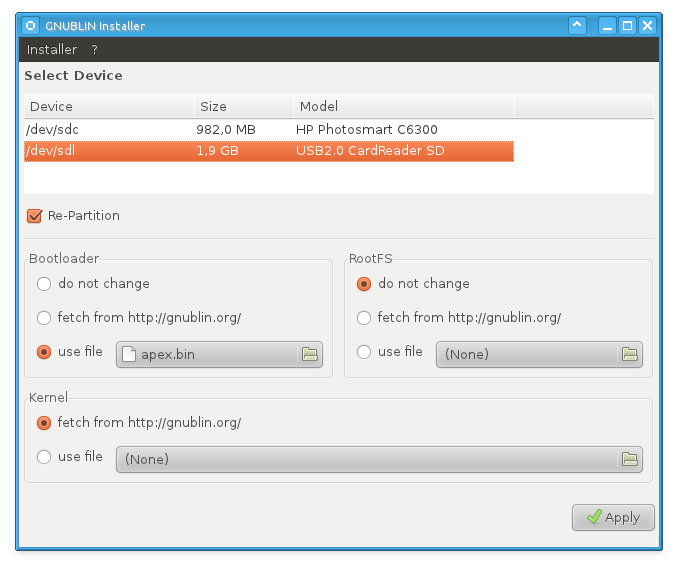
Task: Select the /dev/sdc device row
Action: (x=269, y=130)
